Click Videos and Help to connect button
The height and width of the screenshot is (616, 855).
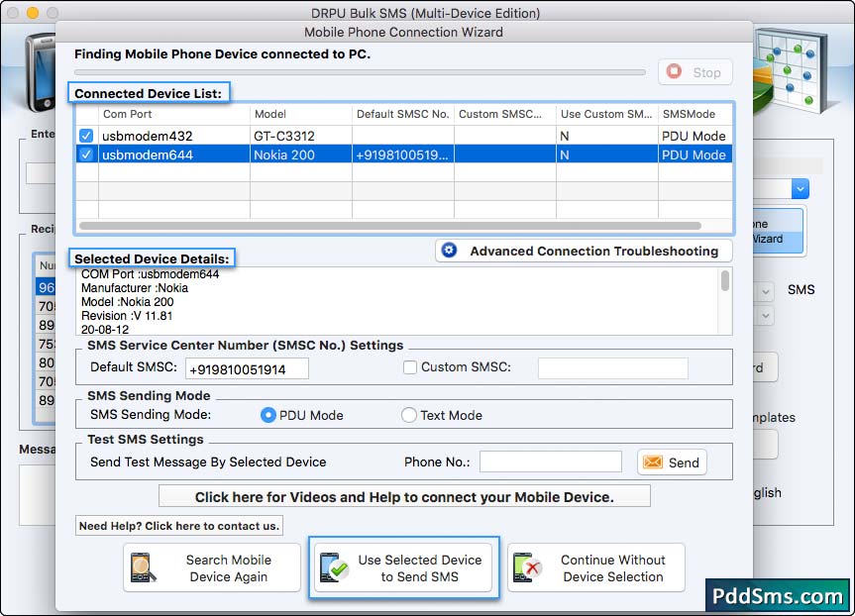tap(404, 496)
